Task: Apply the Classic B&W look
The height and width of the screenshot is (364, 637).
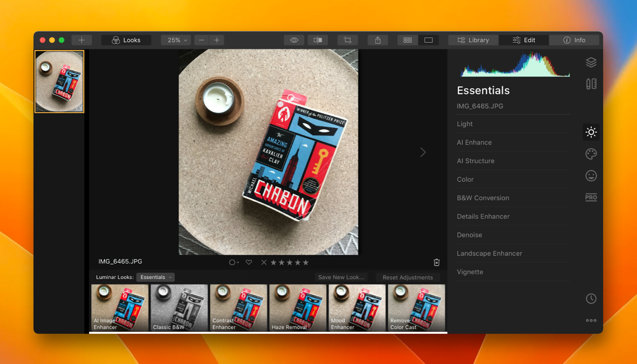Action: pyautogui.click(x=179, y=308)
